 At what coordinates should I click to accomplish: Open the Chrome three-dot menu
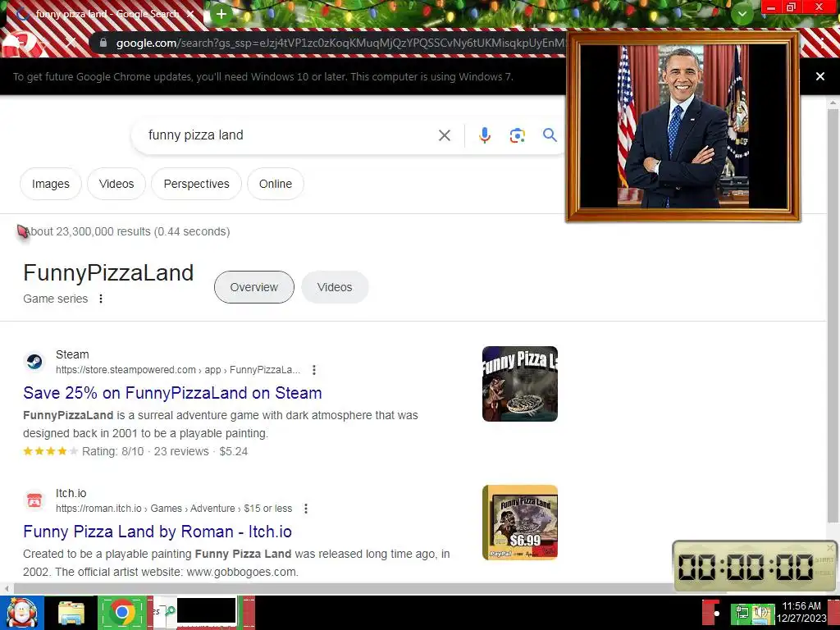point(822,43)
